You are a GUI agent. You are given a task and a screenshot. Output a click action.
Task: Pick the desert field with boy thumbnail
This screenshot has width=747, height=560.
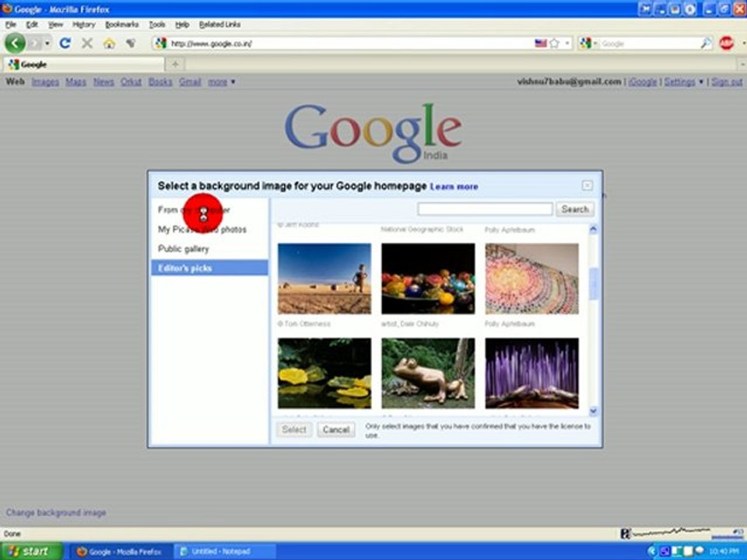click(x=324, y=278)
